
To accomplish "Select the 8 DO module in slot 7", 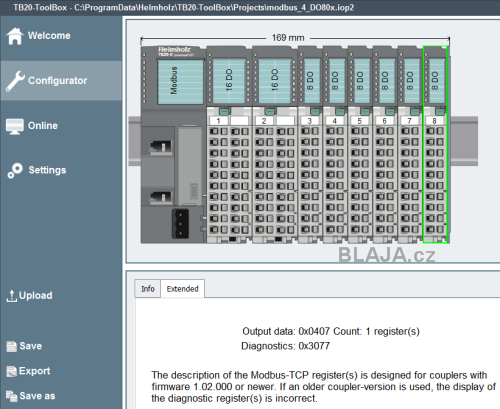I will (410, 144).
